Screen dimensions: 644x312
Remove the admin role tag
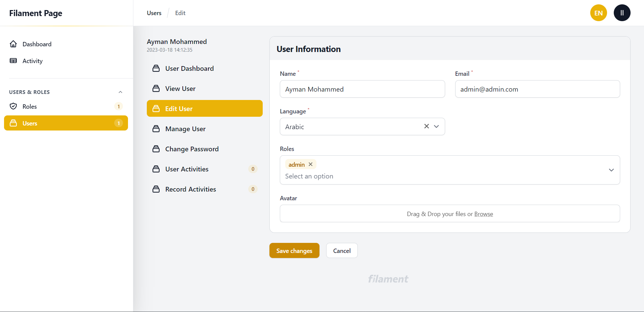click(x=311, y=164)
